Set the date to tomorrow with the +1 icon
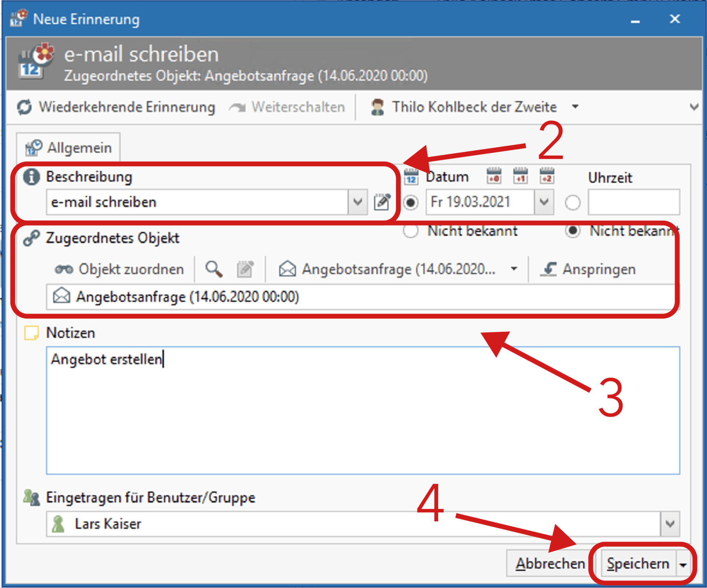707x588 pixels. [520, 175]
